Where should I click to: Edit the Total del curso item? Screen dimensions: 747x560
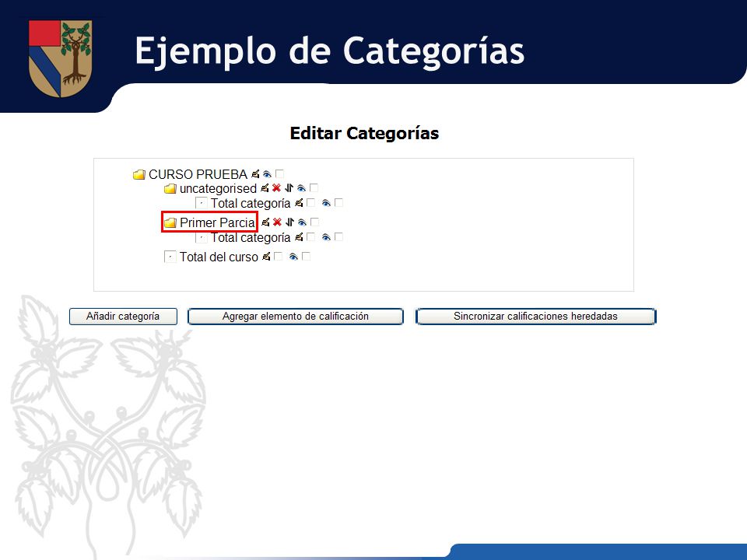pyautogui.click(x=266, y=257)
